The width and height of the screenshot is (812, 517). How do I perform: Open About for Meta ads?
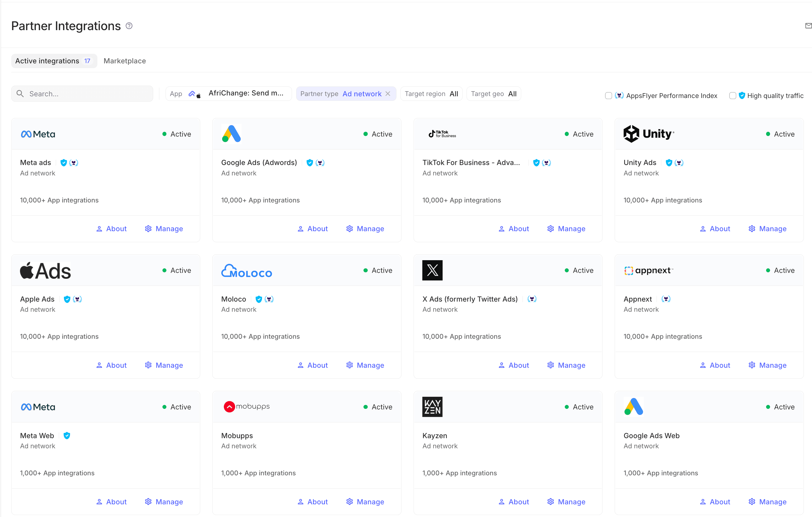[x=111, y=229]
